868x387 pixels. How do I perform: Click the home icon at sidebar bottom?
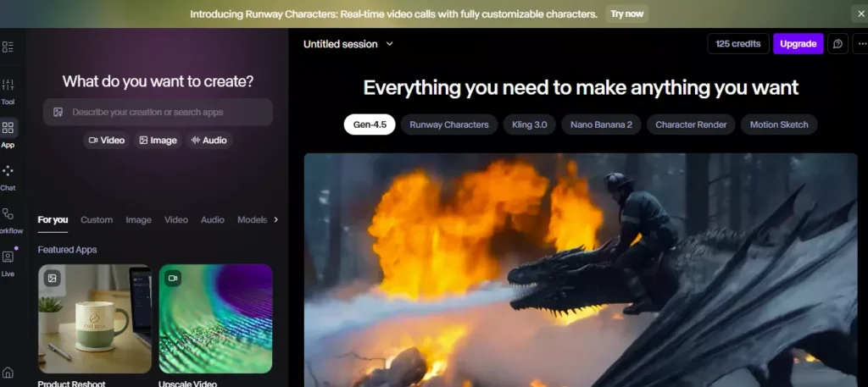[8, 373]
